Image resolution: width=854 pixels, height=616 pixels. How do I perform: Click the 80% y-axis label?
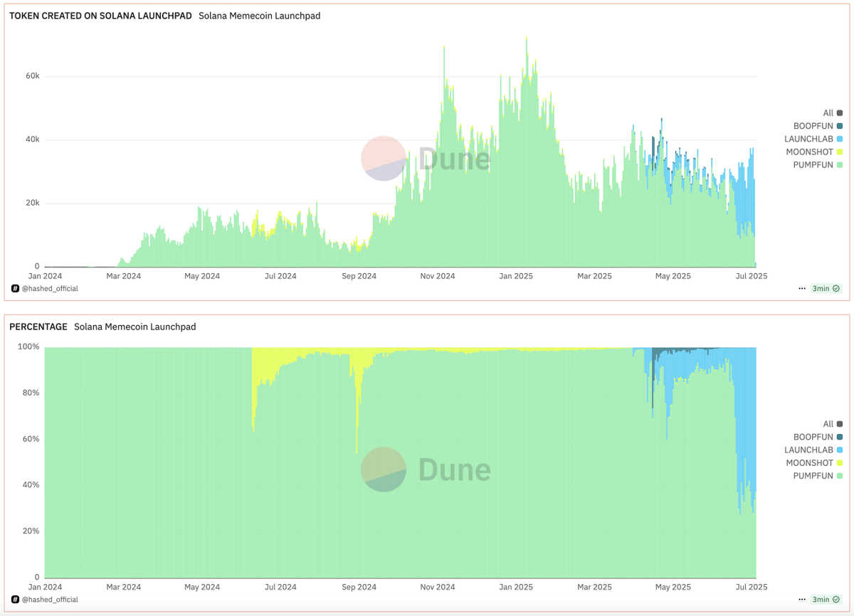point(31,393)
